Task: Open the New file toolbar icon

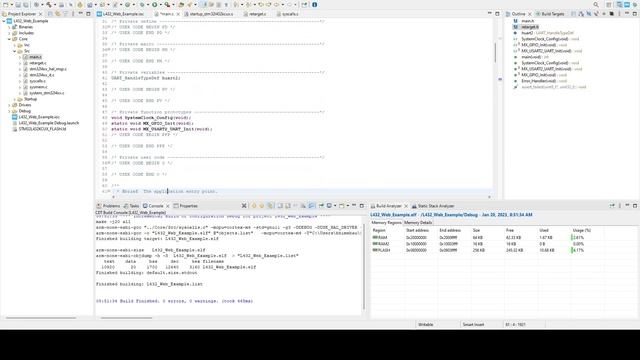Action: 6,4
